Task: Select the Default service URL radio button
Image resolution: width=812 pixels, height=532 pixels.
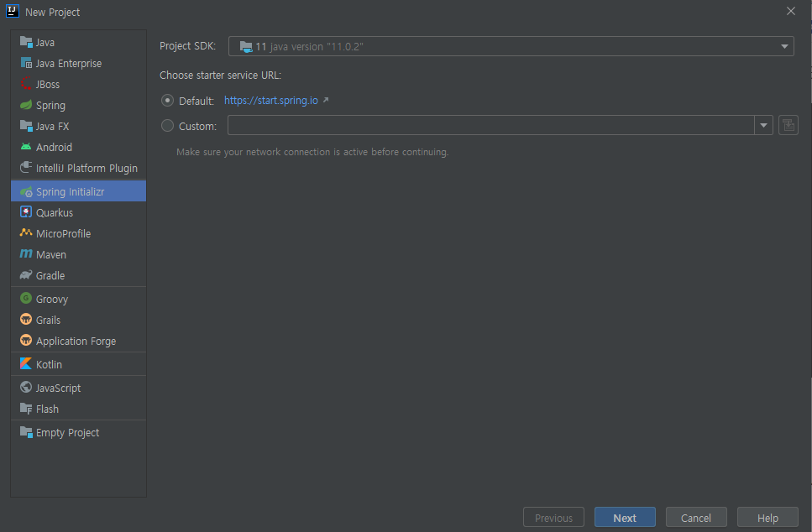Action: 167,101
